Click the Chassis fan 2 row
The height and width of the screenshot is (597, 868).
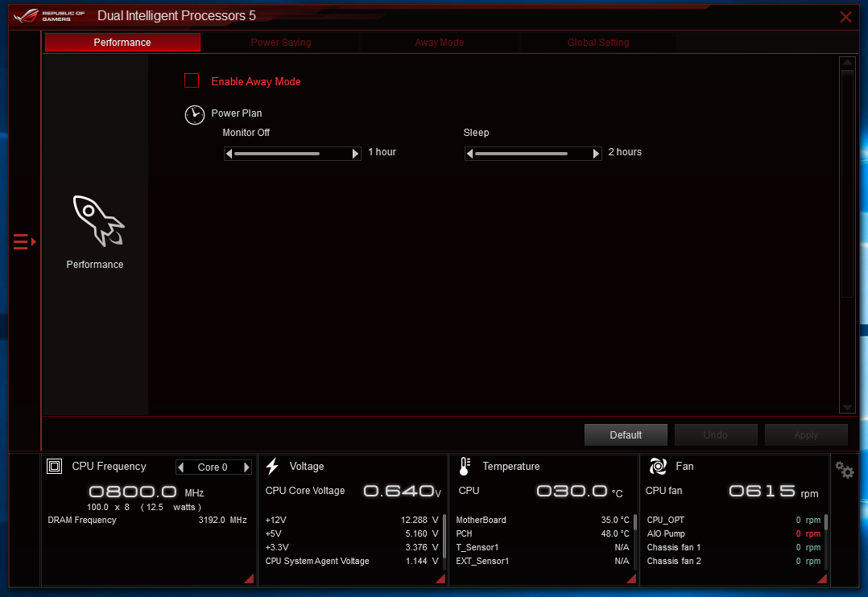tap(734, 561)
